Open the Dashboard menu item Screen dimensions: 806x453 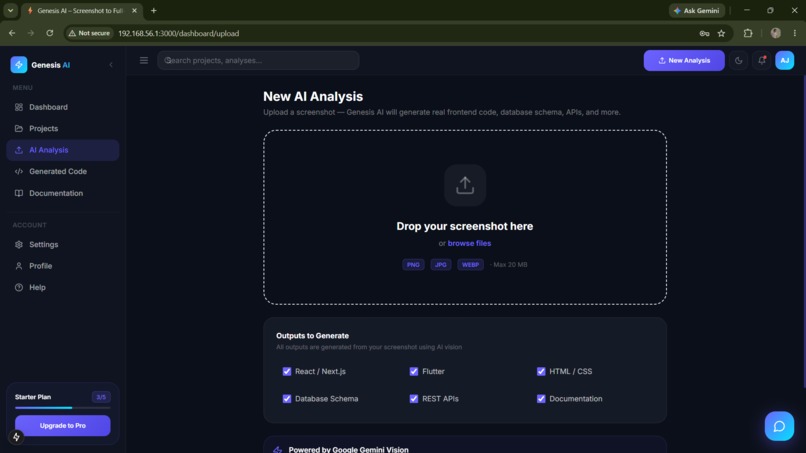63,107
